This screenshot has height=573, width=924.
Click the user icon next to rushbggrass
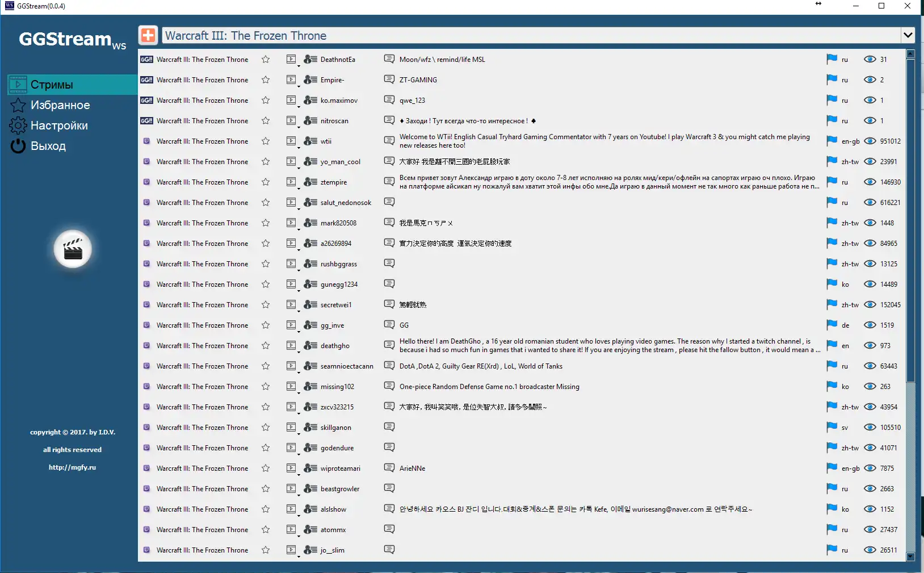coord(310,264)
